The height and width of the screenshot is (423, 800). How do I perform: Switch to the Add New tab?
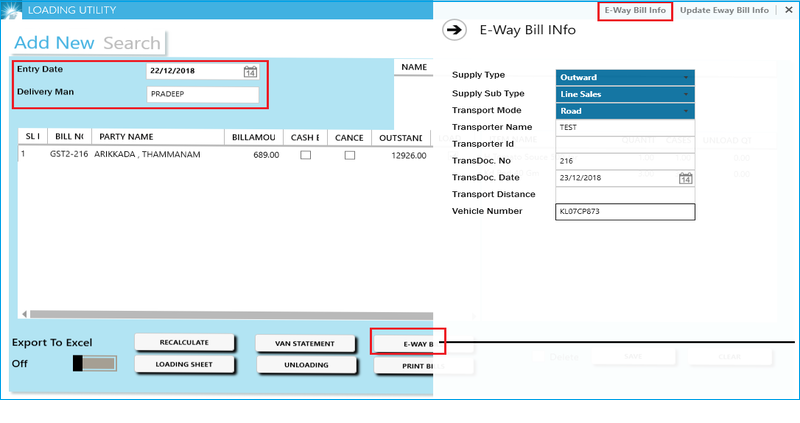tap(54, 43)
